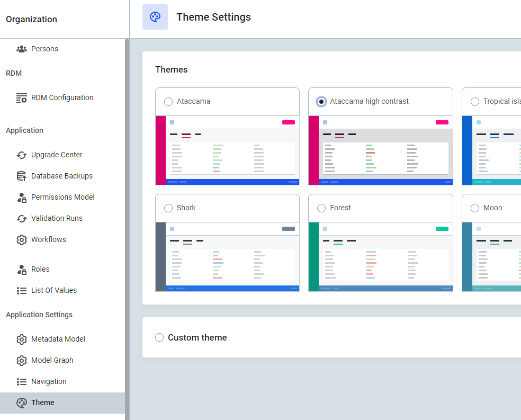Click the List Of Values list icon
The image size is (521, 420).
(x=21, y=290)
